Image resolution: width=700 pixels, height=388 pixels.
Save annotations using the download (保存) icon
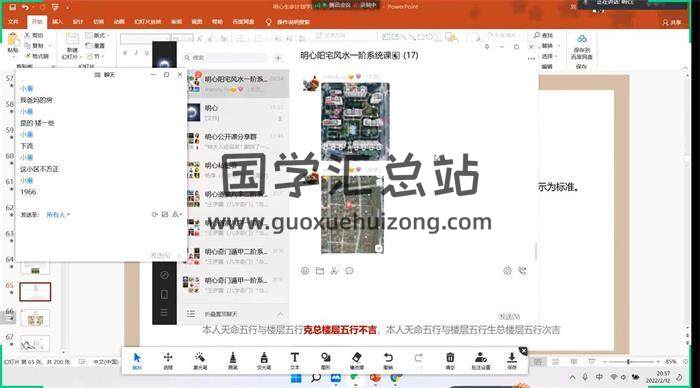(x=512, y=360)
